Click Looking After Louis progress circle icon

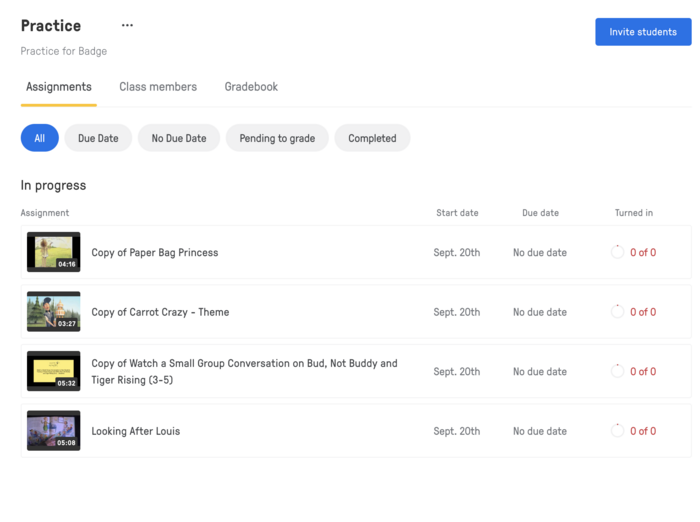(x=617, y=431)
